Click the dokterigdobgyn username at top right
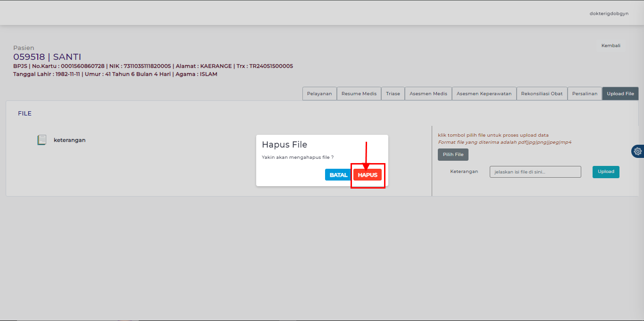This screenshot has height=321, width=644. point(609,14)
